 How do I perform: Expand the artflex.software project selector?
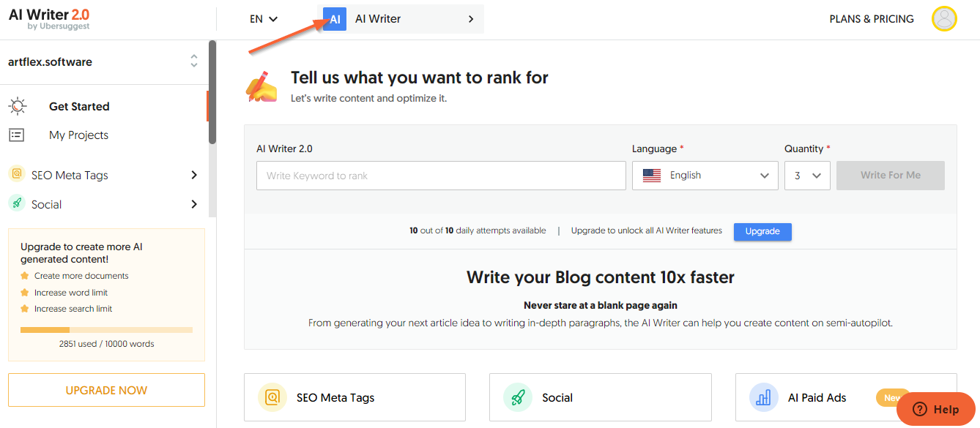click(193, 61)
